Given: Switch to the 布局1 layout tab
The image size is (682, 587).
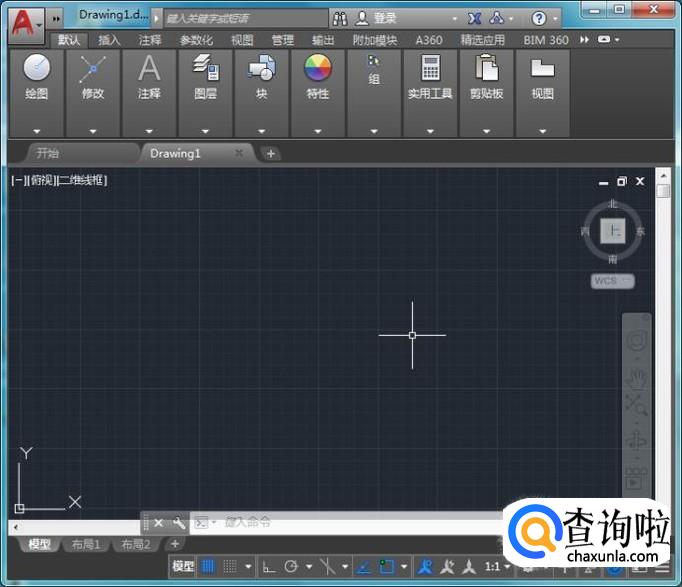Looking at the screenshot, I should (85, 544).
